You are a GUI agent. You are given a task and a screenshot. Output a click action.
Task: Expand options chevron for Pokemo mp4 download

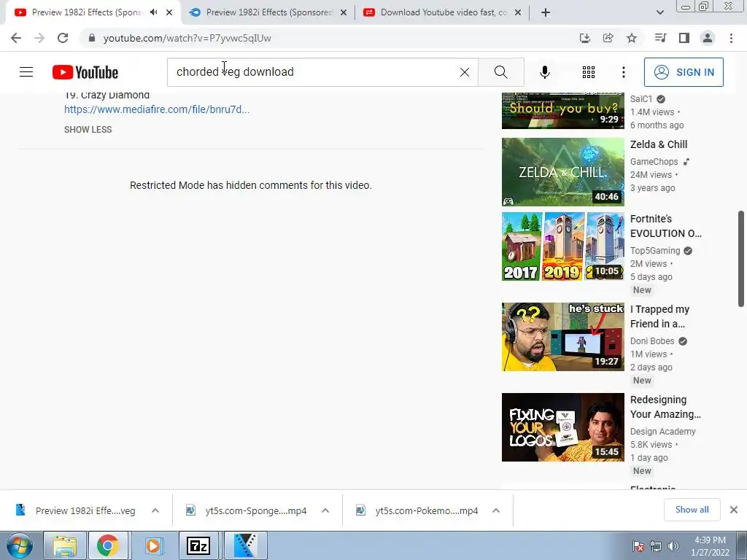[496, 510]
